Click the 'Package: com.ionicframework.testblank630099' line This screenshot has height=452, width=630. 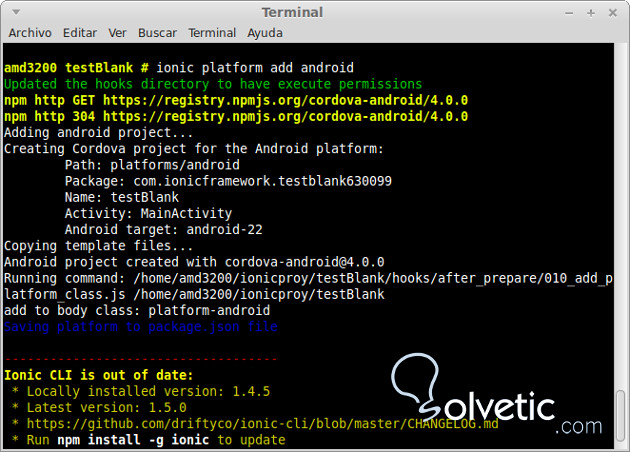click(x=228, y=181)
